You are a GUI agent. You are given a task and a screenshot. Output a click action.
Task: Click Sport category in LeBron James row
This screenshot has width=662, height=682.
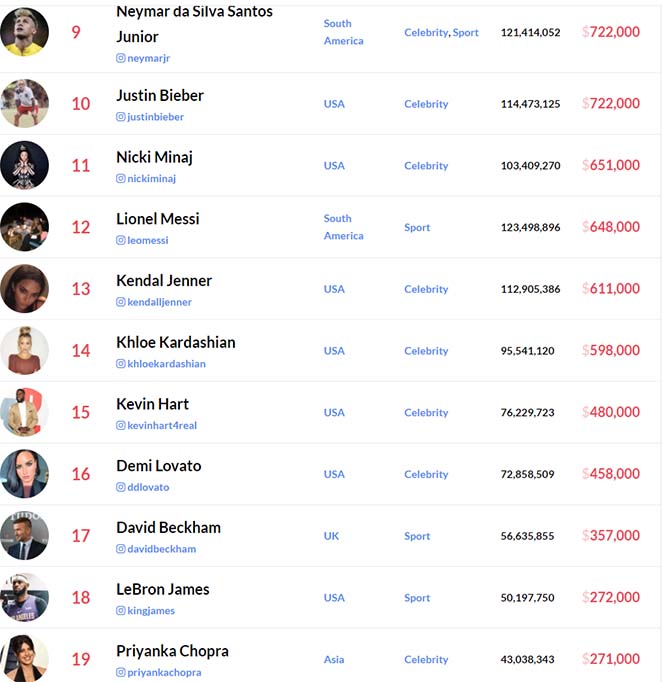coord(417,598)
